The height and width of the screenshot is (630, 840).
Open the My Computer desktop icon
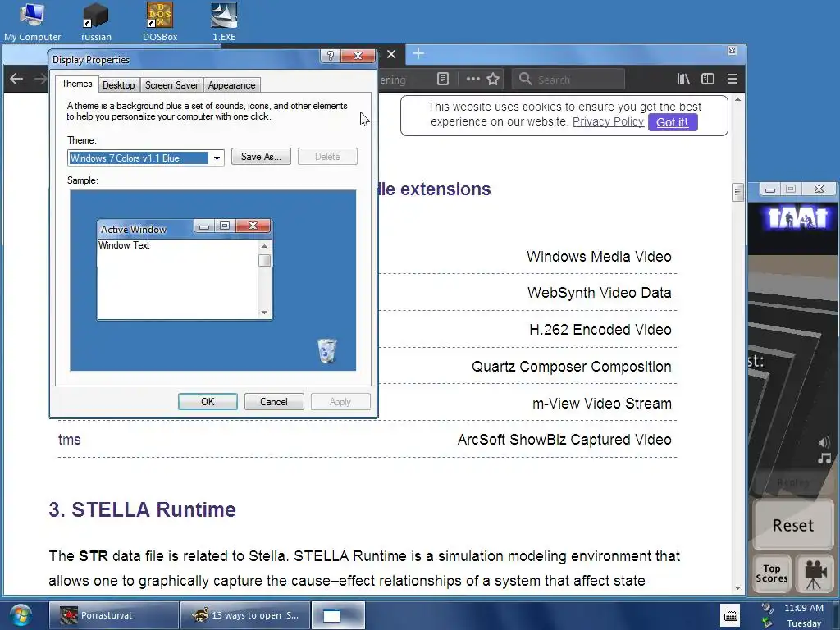[x=32, y=21]
